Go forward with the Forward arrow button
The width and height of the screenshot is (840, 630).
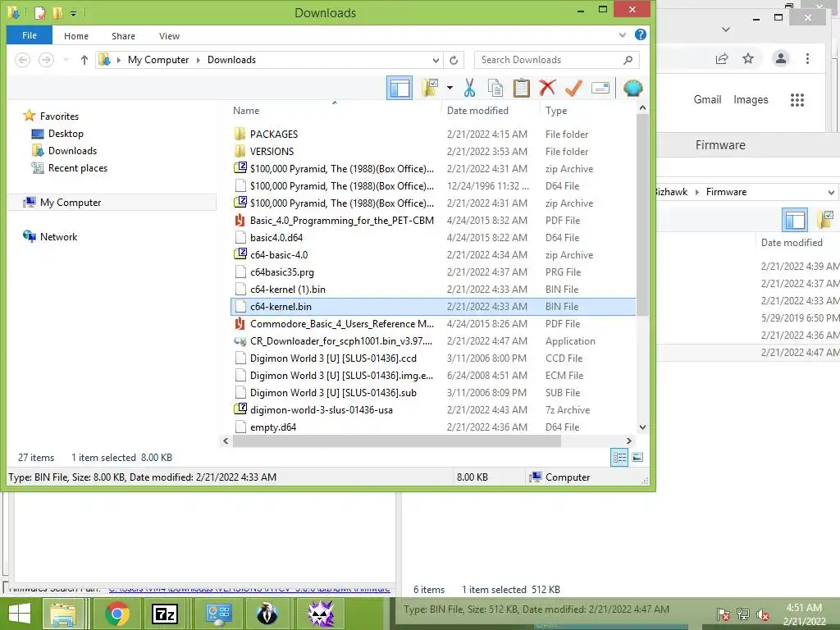pyautogui.click(x=46, y=60)
